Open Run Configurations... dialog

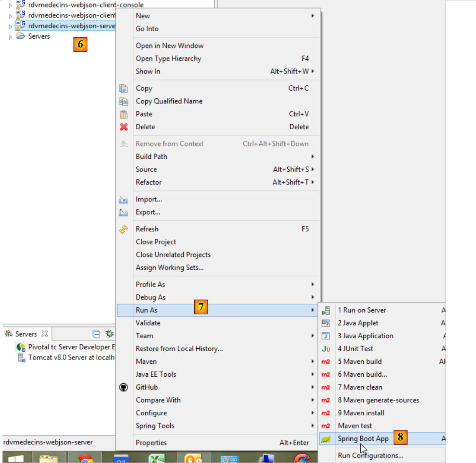pos(370,455)
